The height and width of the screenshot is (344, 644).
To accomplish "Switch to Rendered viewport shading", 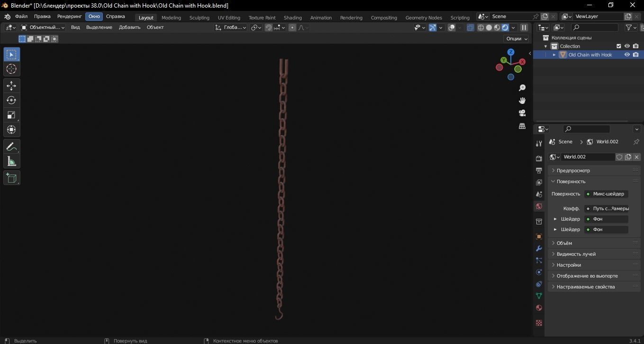I will 505,28.
